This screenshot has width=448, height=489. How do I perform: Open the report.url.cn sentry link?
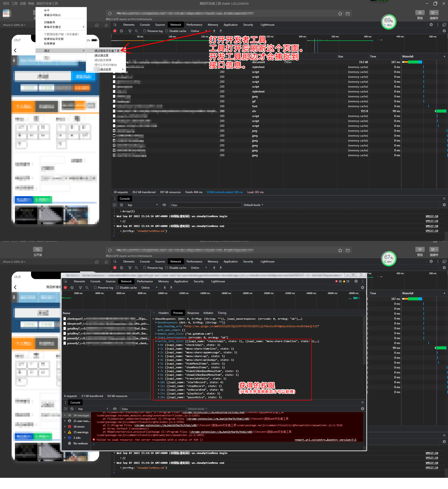click(x=325, y=440)
